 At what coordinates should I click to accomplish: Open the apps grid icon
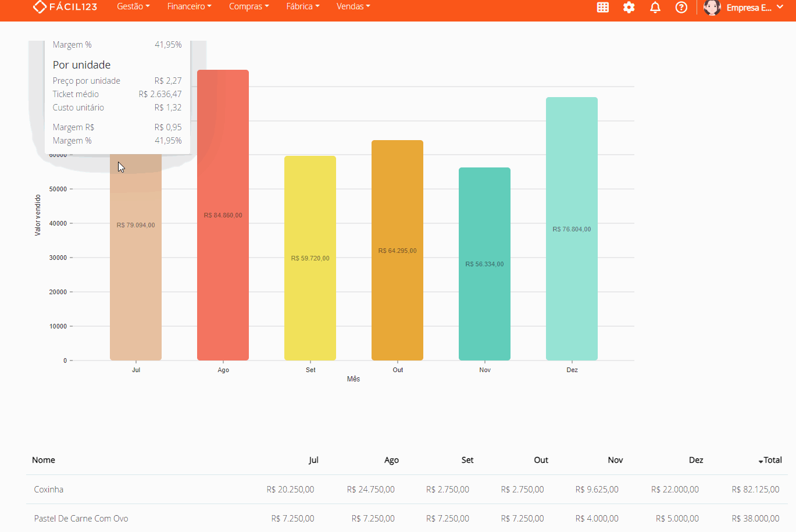click(603, 8)
